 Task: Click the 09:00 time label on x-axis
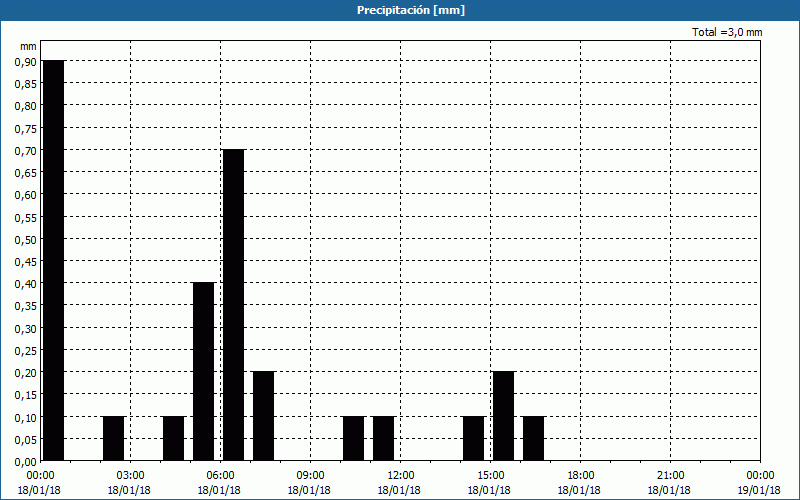pyautogui.click(x=310, y=476)
